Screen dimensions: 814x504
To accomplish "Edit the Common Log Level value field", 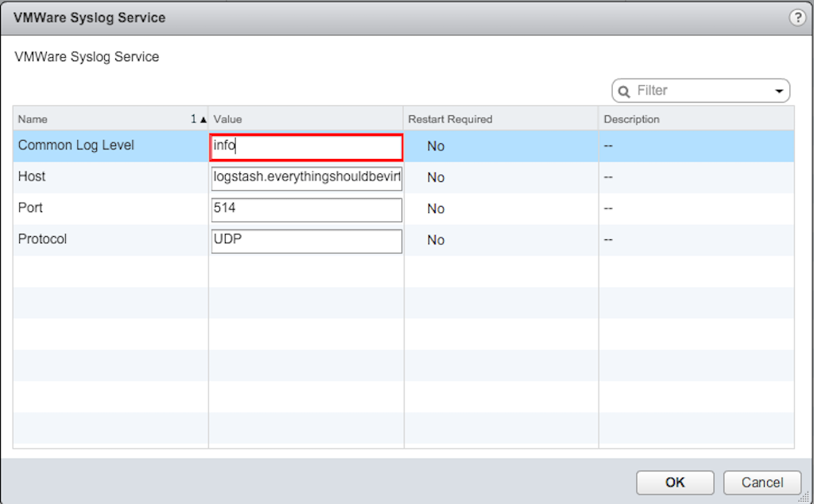I will coord(306,146).
